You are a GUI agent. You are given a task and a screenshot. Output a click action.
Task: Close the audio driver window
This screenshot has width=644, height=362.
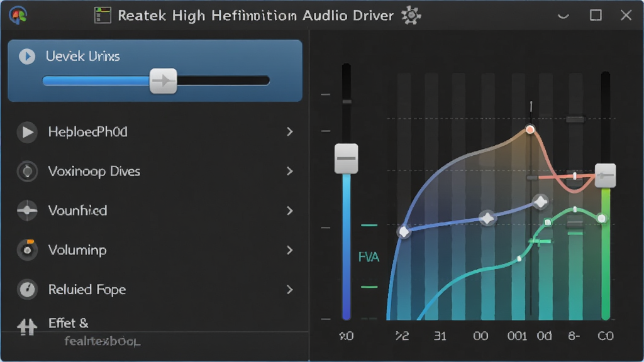click(626, 15)
